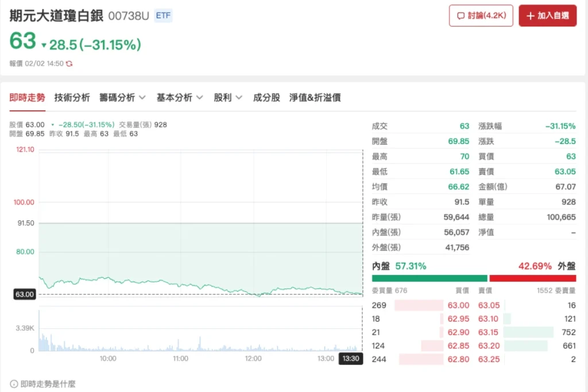Select the 即時走勢 tab
The width and height of the screenshot is (588, 392).
(27, 98)
